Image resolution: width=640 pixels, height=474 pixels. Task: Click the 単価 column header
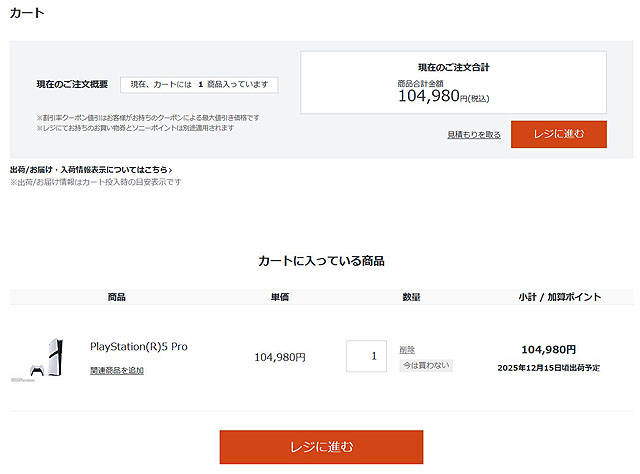(280, 297)
